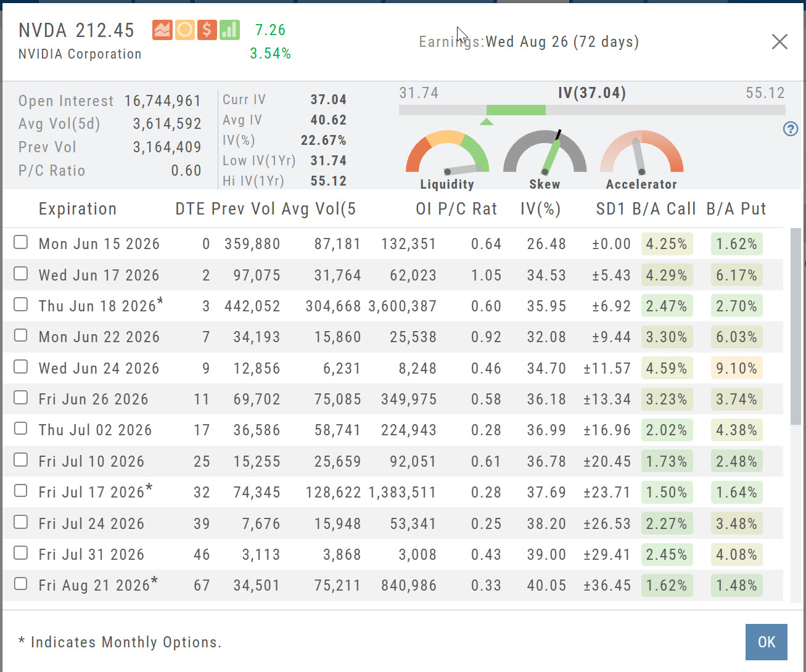The height and width of the screenshot is (672, 806).
Task: Check the Mon Jun 15 2026 expiration
Action: coord(21,242)
